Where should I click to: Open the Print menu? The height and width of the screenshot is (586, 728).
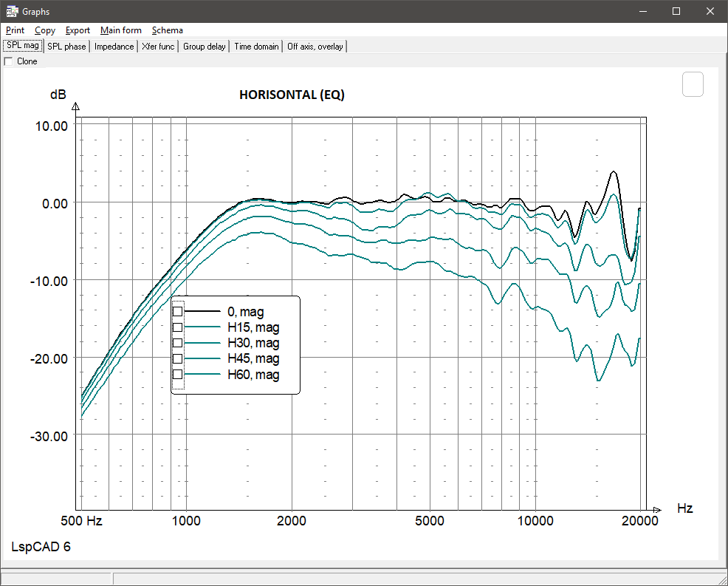(15, 30)
